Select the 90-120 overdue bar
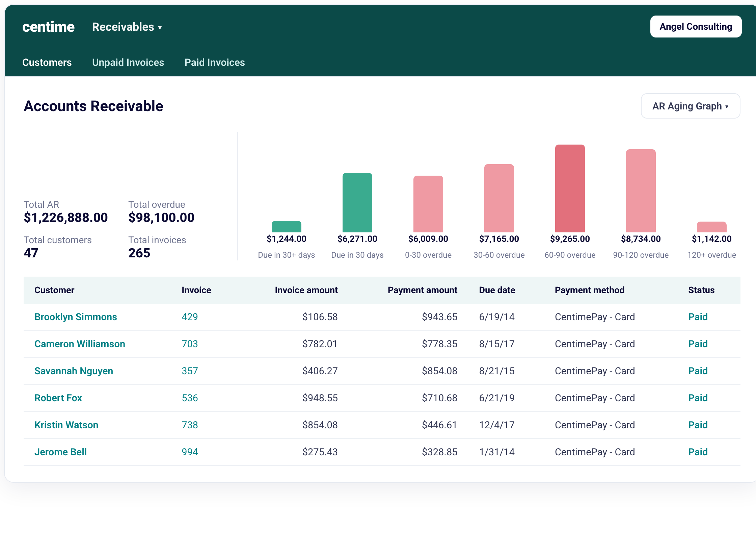The width and height of the screenshot is (756, 558). (641, 191)
